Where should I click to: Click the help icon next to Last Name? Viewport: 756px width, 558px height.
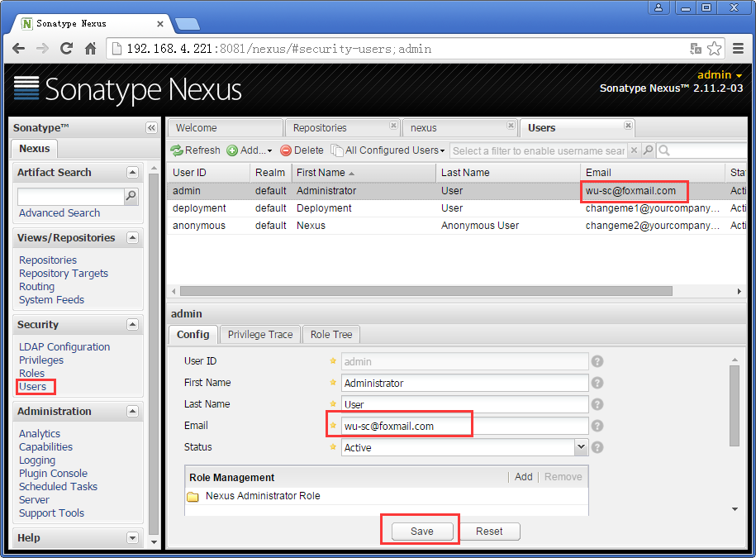pos(597,404)
